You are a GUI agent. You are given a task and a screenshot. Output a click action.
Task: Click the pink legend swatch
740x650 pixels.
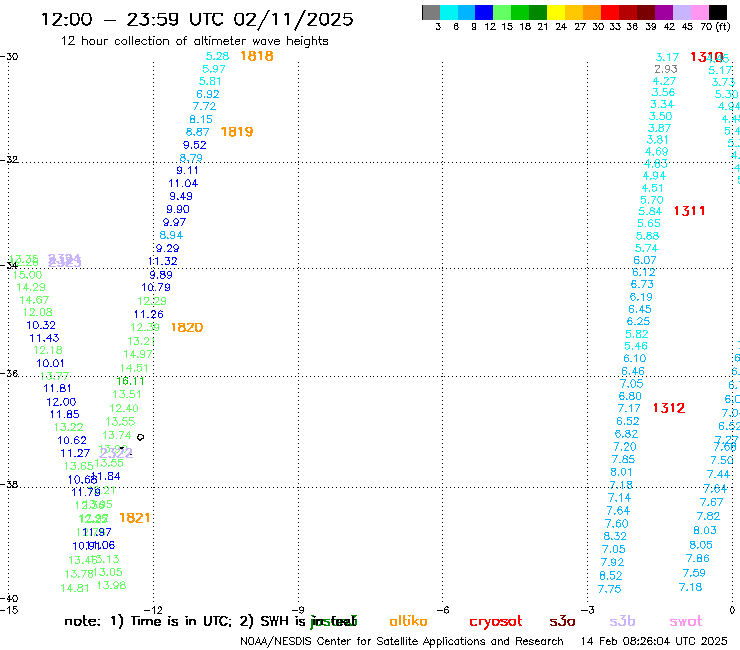tap(700, 12)
